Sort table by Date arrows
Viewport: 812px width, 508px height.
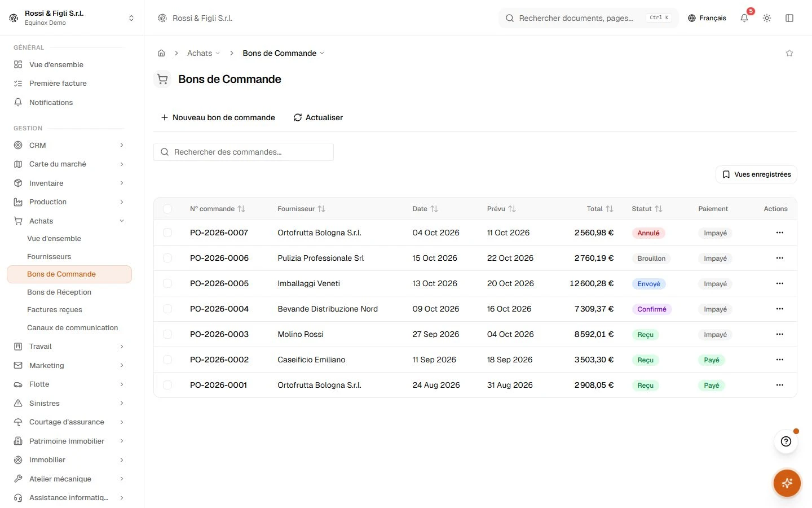[x=434, y=209]
